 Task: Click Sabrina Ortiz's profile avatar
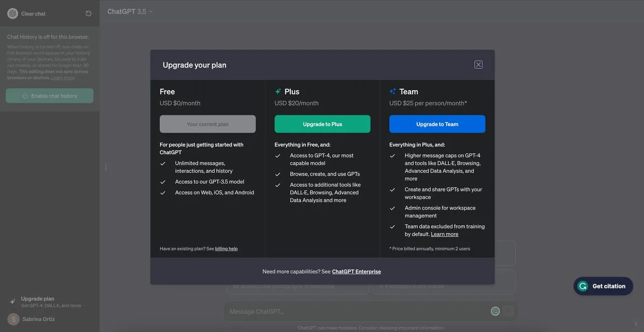(x=14, y=319)
